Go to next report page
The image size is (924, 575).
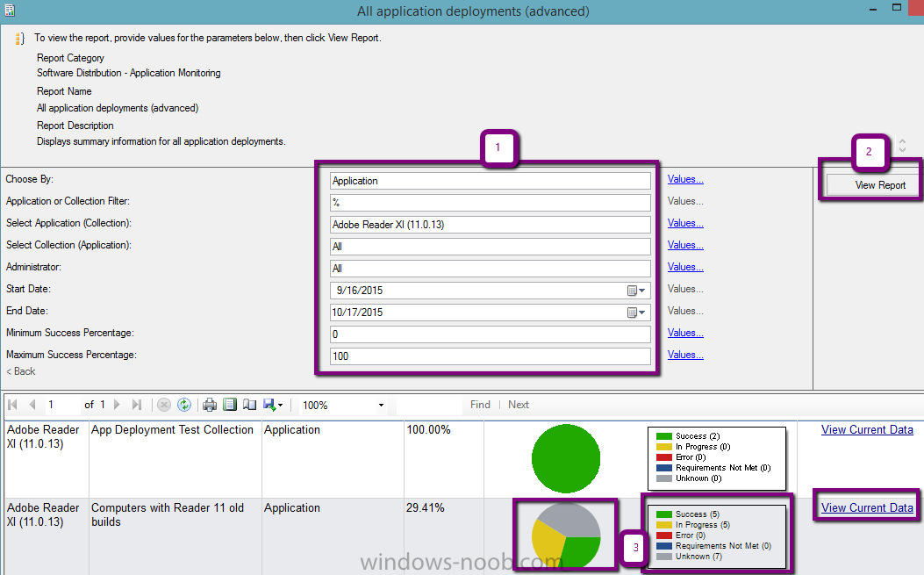click(x=117, y=405)
